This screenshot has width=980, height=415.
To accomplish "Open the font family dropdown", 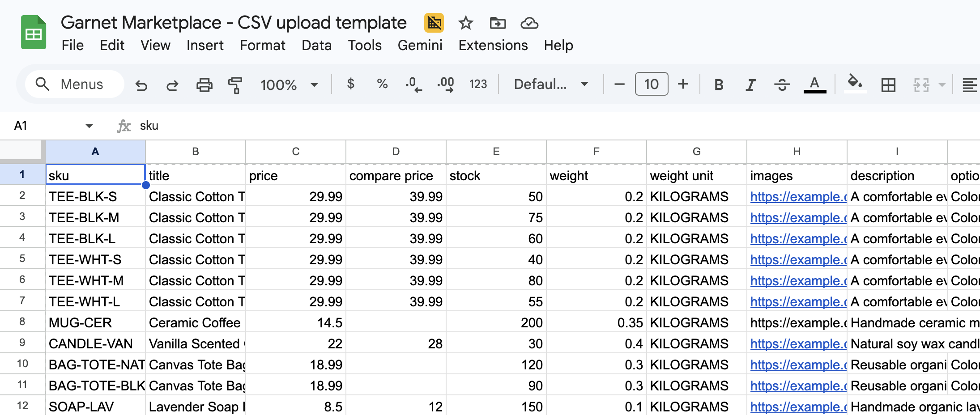I will click(x=550, y=84).
